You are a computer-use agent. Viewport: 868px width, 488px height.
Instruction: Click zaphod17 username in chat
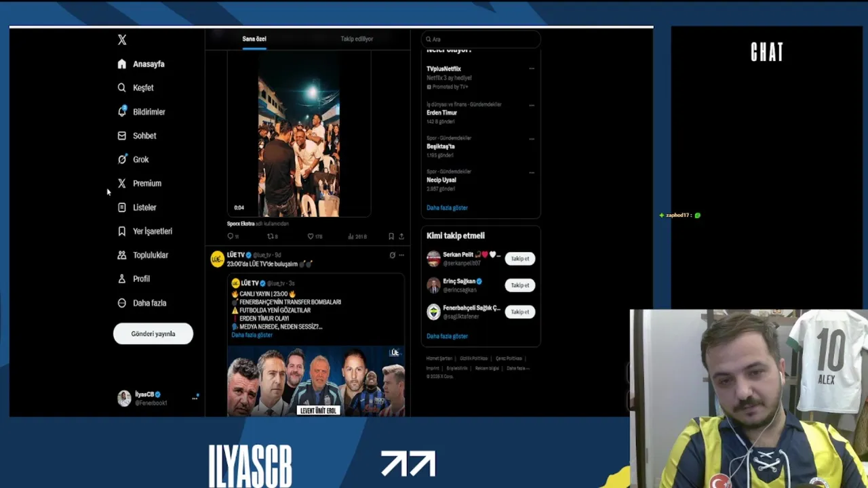point(677,216)
